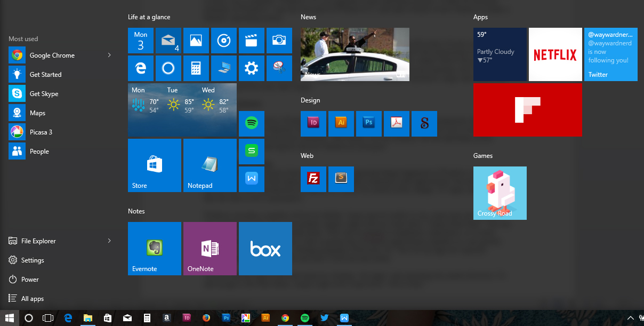
Task: Open the Store tile
Action: coord(155,165)
